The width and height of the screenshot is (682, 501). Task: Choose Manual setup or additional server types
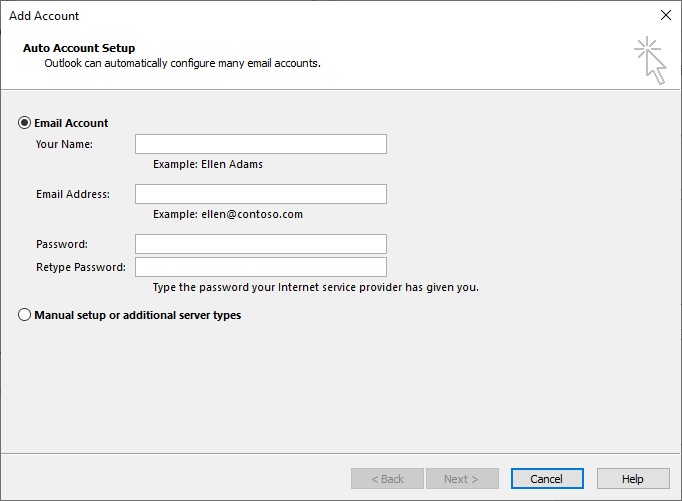coord(25,315)
